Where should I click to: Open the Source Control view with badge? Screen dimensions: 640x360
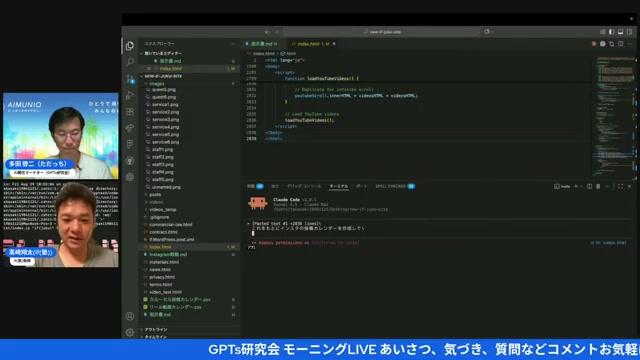coord(130,79)
